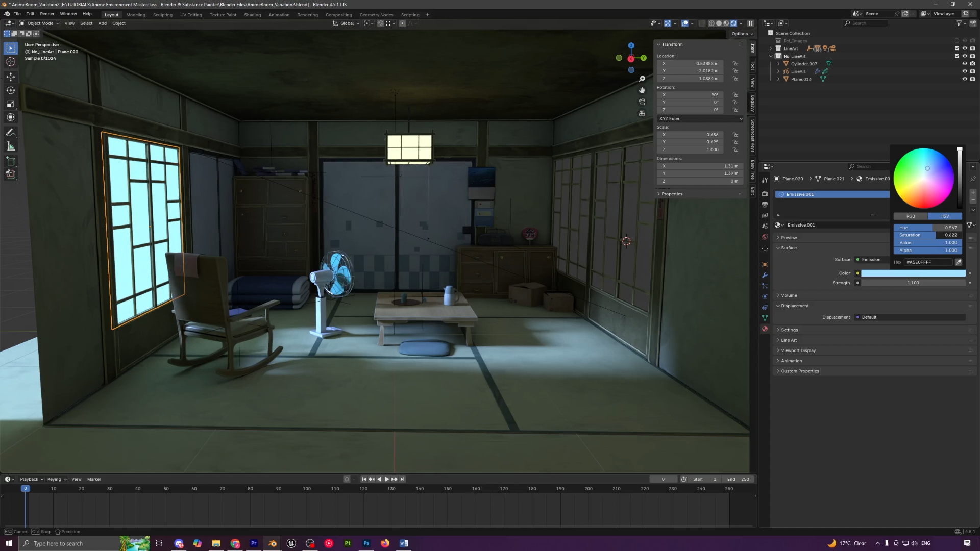Open the XYZ Euler rotation mode dropdown
The height and width of the screenshot is (551, 980).
(700, 118)
